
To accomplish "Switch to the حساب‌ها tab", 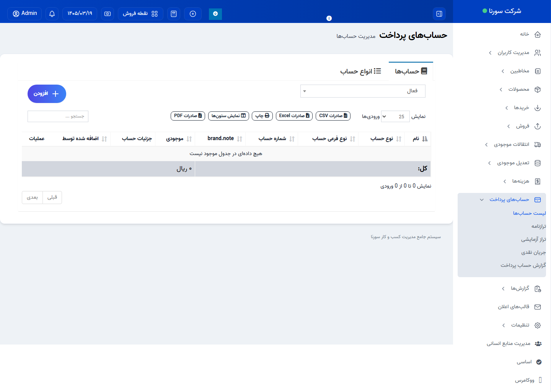I will (x=411, y=71).
